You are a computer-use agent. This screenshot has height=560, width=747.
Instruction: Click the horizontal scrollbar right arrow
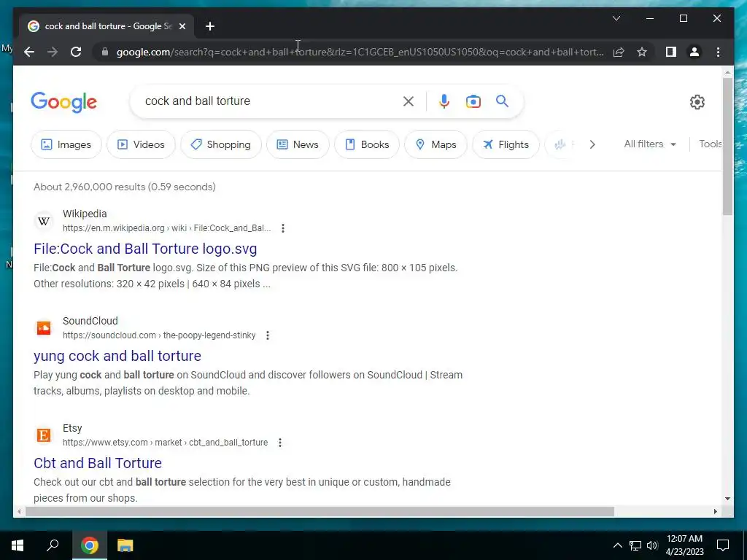(x=715, y=511)
